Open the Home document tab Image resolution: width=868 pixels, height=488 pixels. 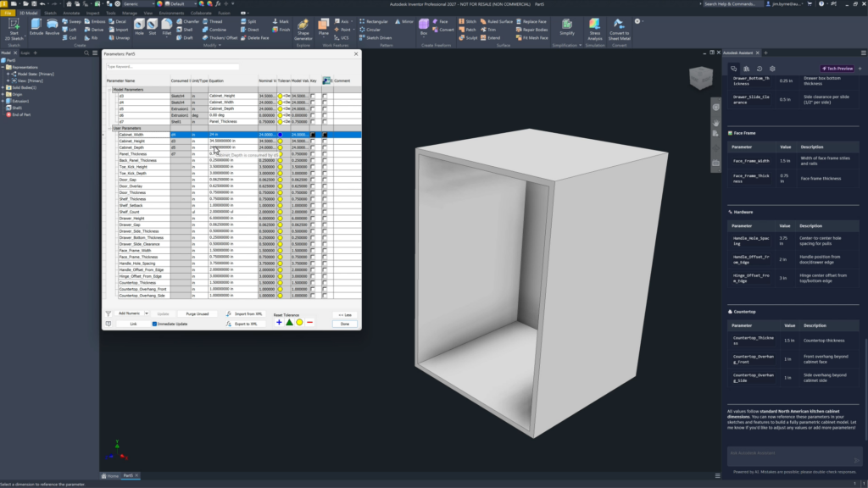pos(110,476)
